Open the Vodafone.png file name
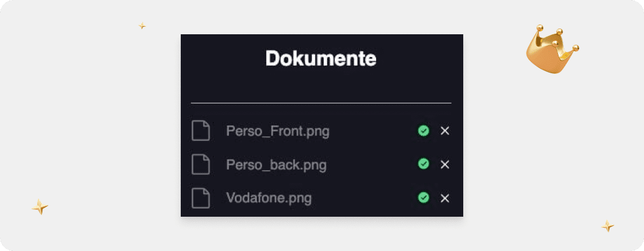Viewport: 644px width, 251px height. [x=269, y=198]
